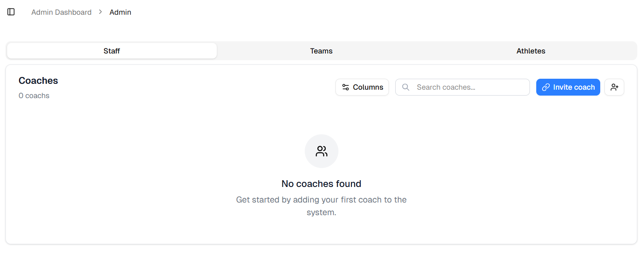
Task: Click the link icon inside Invite coach button
Action: point(545,87)
